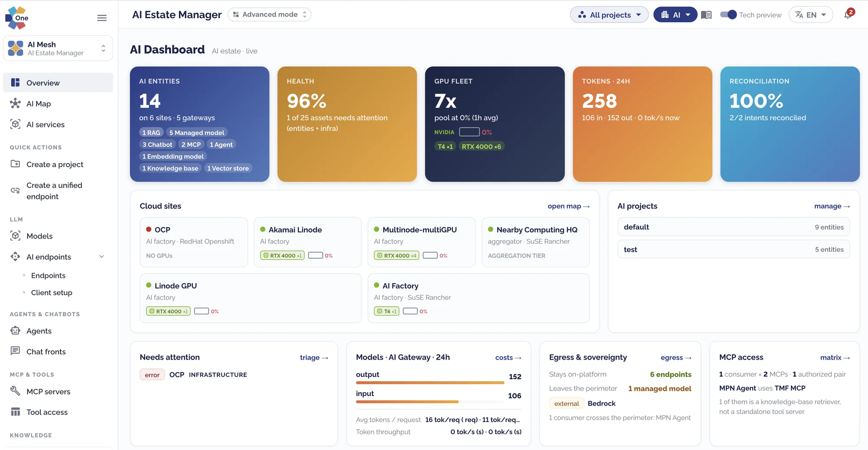
Task: Click the 1 RAG tag in AI Entities card
Action: [x=151, y=132]
